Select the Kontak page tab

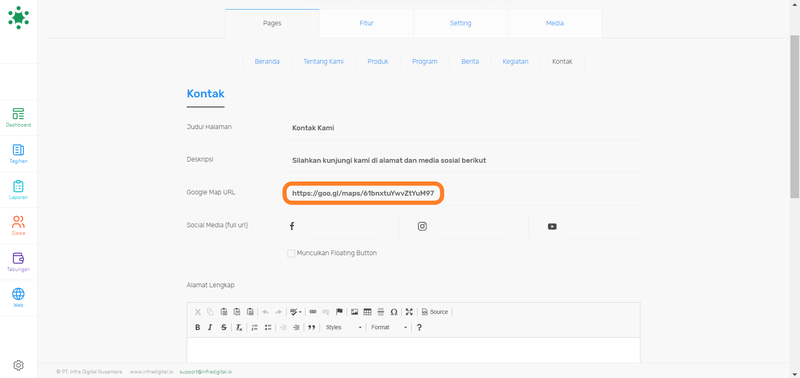562,61
